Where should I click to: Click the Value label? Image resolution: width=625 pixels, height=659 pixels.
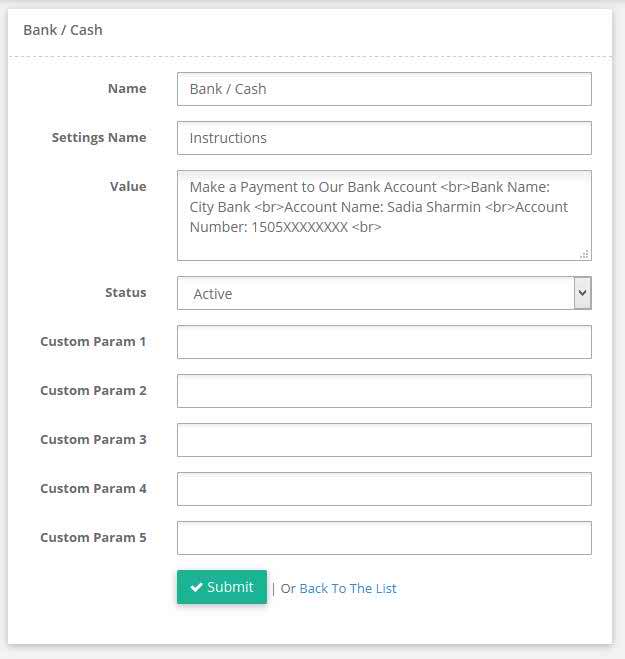coord(128,187)
